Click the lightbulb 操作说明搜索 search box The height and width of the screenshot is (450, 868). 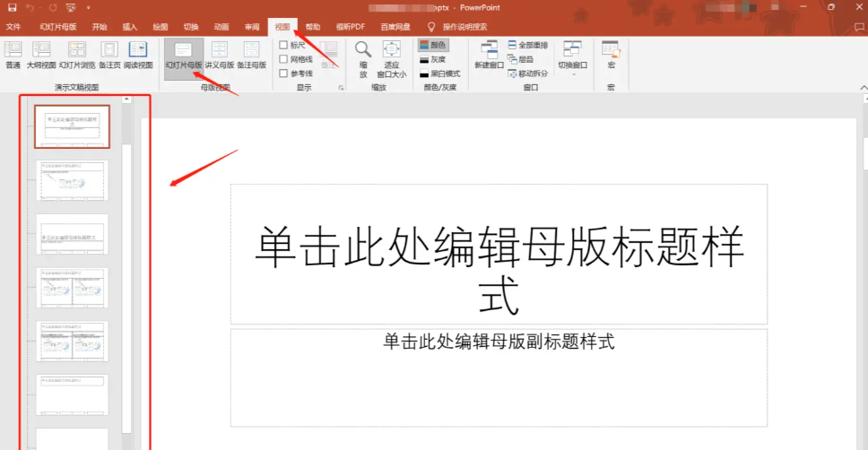(x=458, y=27)
